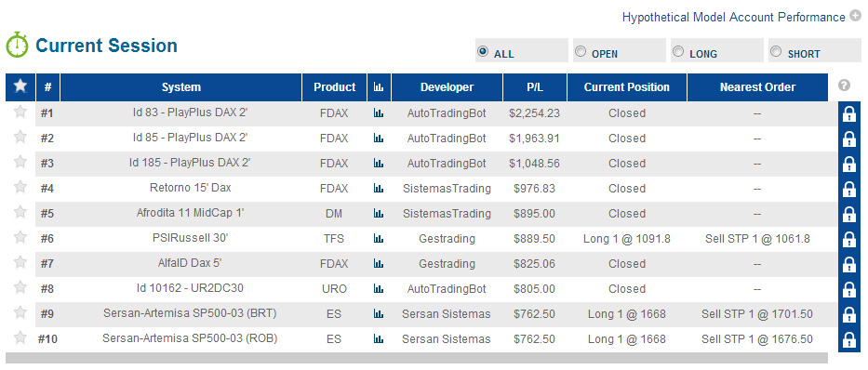Select the ALL radio button
Screen dimensions: 868x370
click(x=483, y=51)
